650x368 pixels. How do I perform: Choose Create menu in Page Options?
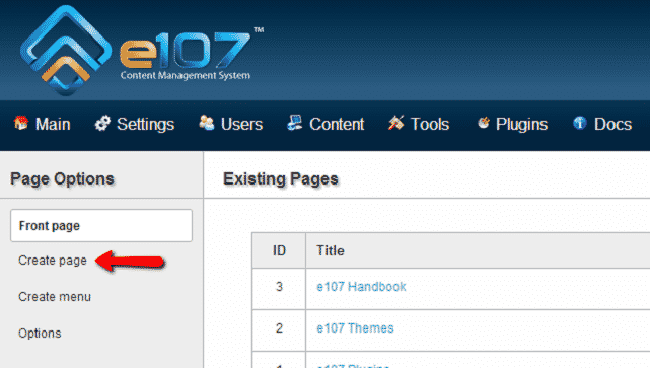(54, 297)
